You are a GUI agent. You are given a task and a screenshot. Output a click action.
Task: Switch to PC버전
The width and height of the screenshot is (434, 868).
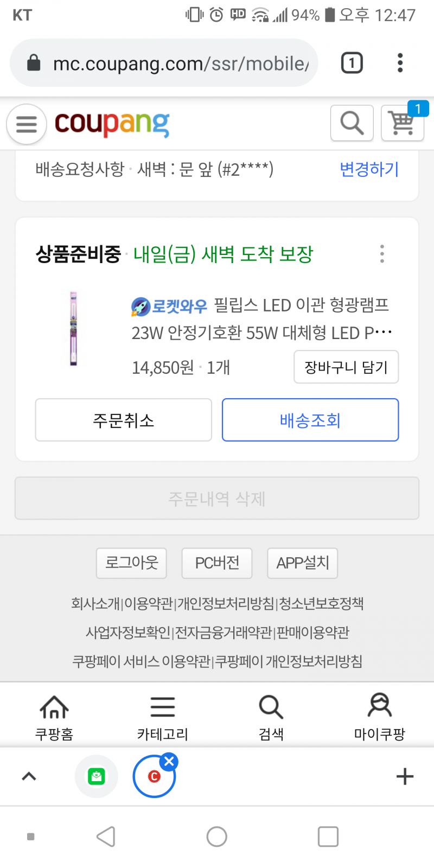pyautogui.click(x=217, y=563)
